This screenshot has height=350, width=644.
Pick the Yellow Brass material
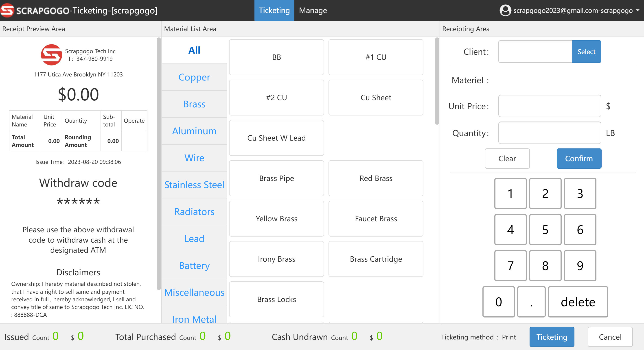276,219
